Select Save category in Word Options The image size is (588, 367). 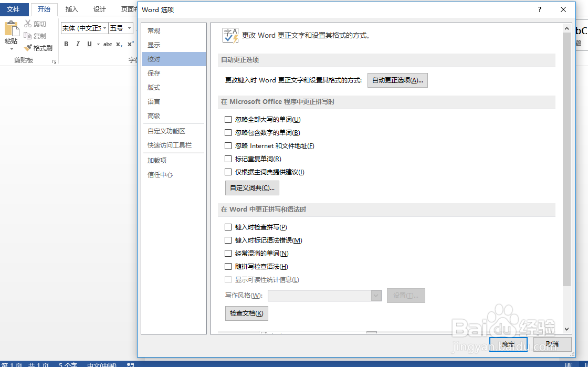174,73
